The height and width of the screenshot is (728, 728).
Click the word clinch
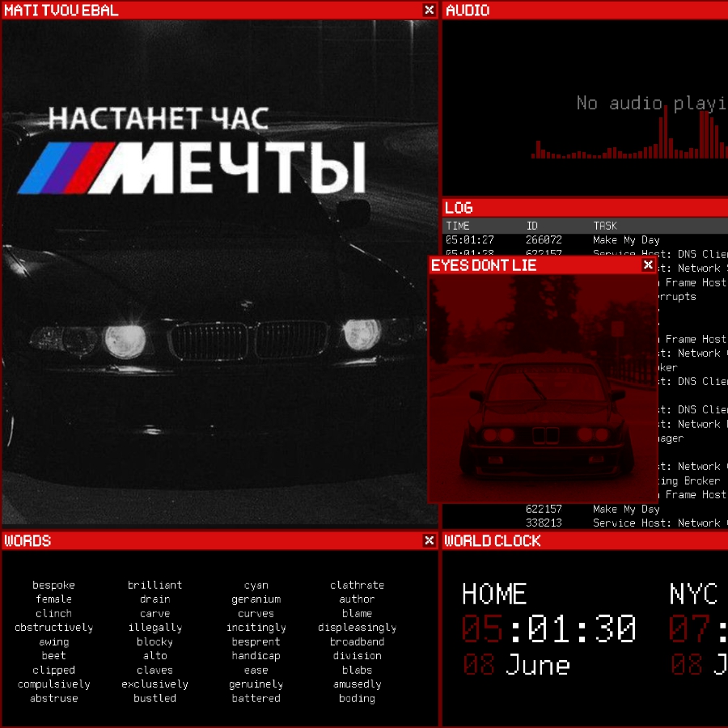pyautogui.click(x=54, y=613)
